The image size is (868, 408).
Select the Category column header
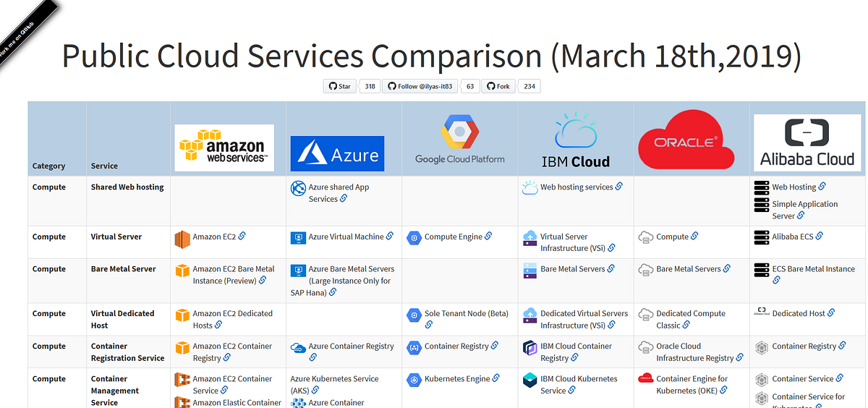click(48, 166)
